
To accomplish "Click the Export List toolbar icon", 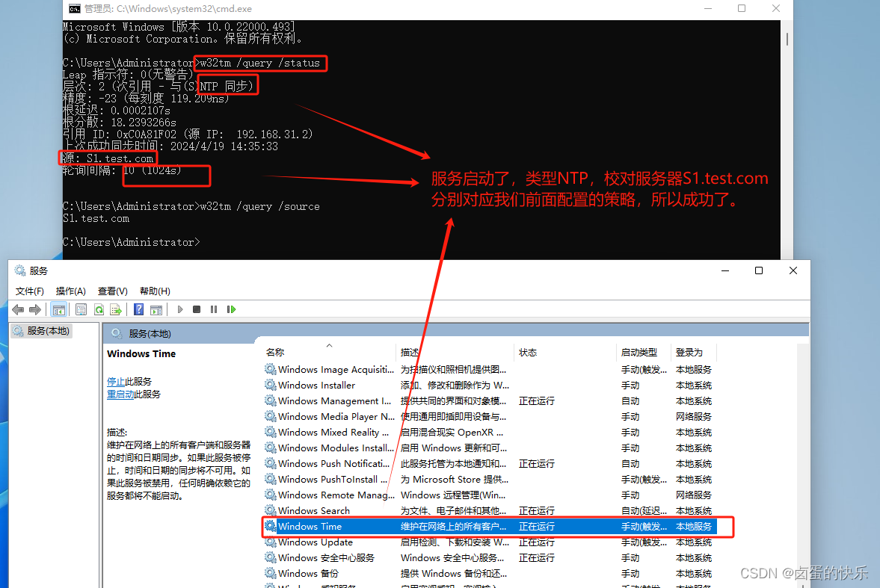I will coord(116,309).
